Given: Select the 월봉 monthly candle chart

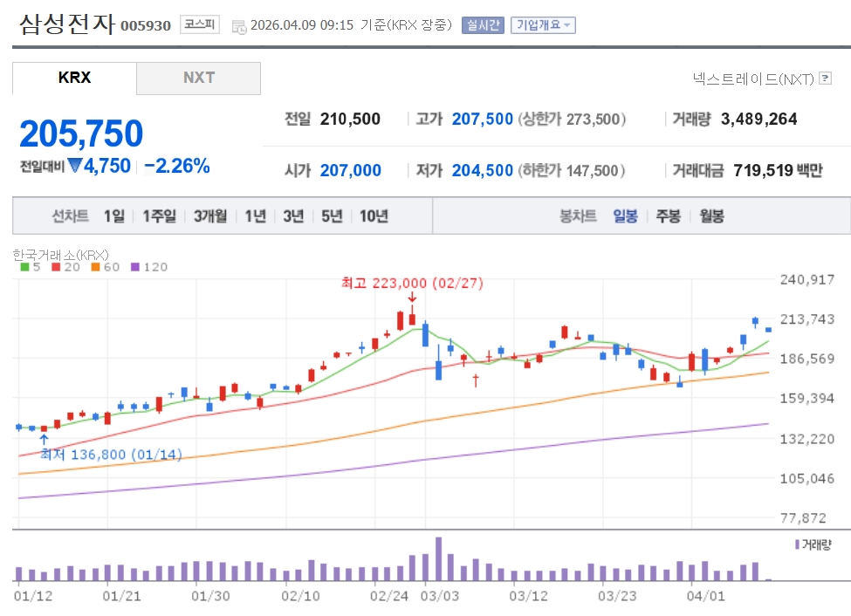Looking at the screenshot, I should [711, 216].
